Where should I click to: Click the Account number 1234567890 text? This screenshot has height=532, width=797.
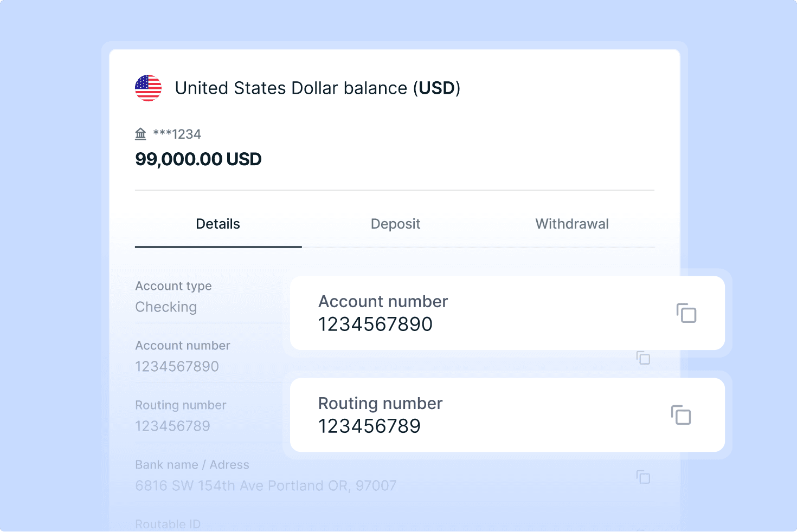pyautogui.click(x=375, y=324)
